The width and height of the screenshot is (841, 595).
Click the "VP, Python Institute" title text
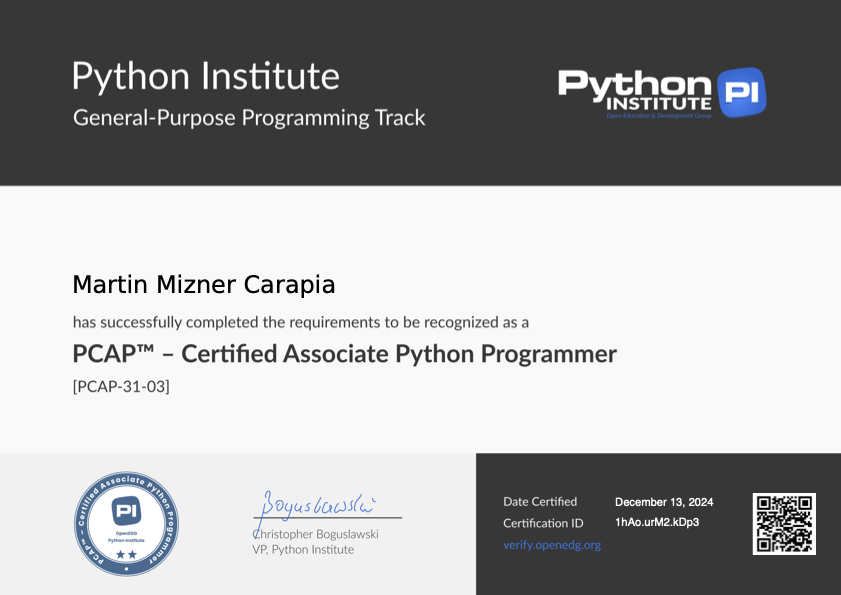(x=303, y=549)
